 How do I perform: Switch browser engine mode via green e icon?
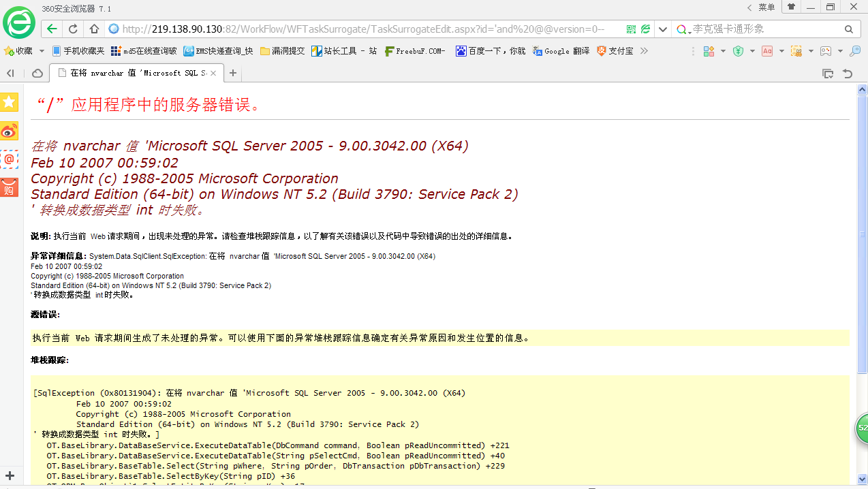[x=645, y=29]
